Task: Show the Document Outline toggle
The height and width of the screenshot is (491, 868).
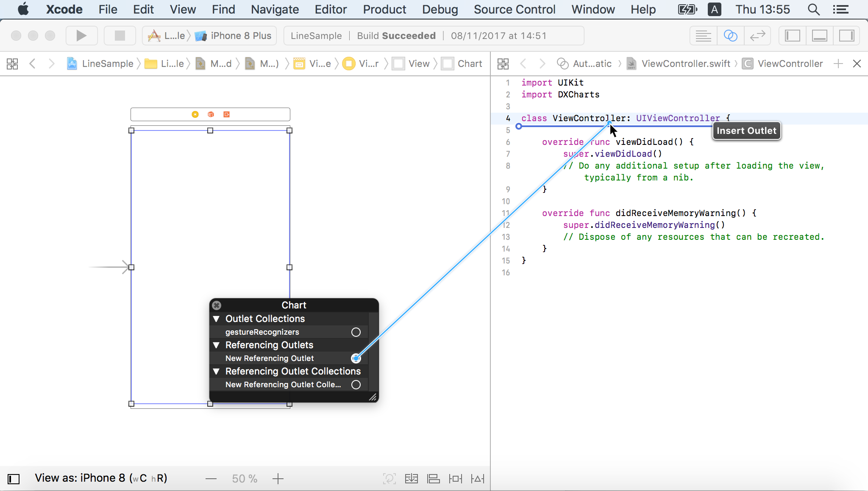Action: click(x=14, y=479)
